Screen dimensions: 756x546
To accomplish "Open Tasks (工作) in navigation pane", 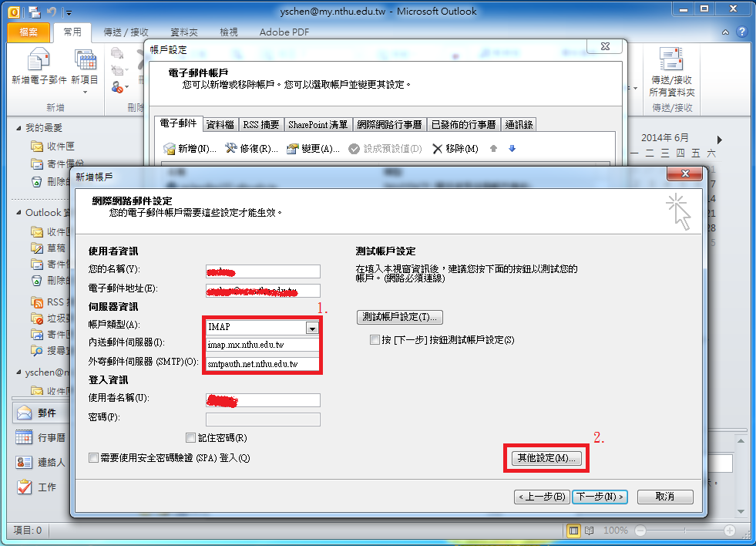I will (x=25, y=487).
